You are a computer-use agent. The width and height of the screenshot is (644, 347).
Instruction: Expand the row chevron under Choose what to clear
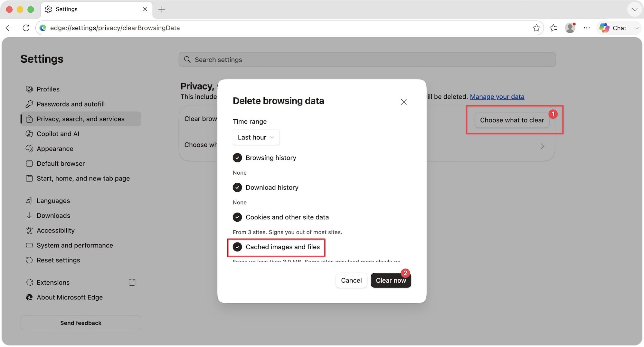click(542, 146)
